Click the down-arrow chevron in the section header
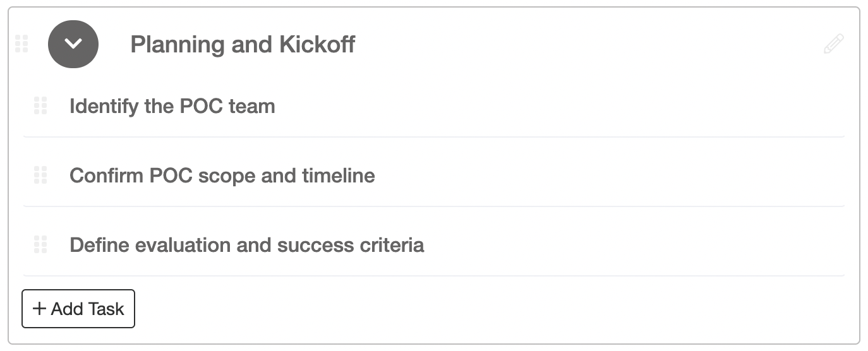Screen dimensions: 868x351 pyautogui.click(x=73, y=44)
